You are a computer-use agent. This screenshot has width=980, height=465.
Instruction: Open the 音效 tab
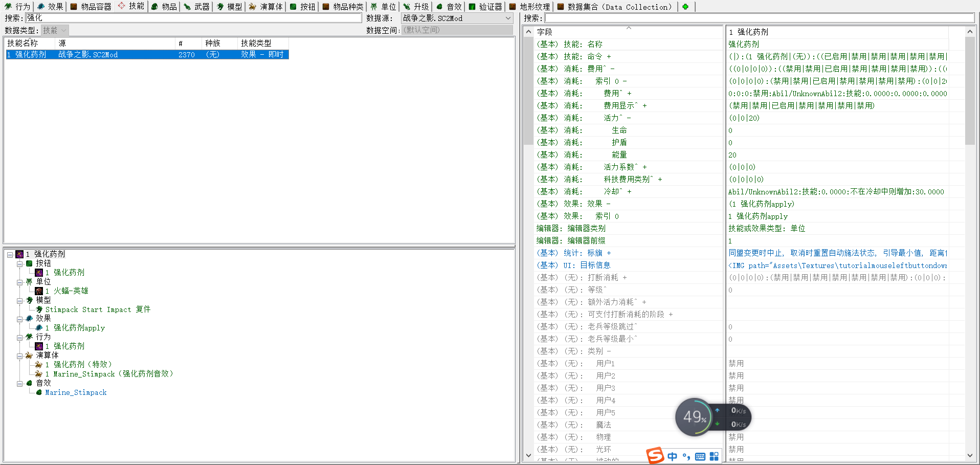pos(449,7)
